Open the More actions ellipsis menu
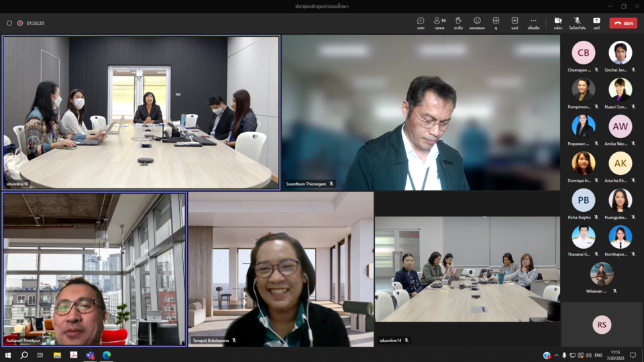This screenshot has height=362, width=644. [x=533, y=23]
